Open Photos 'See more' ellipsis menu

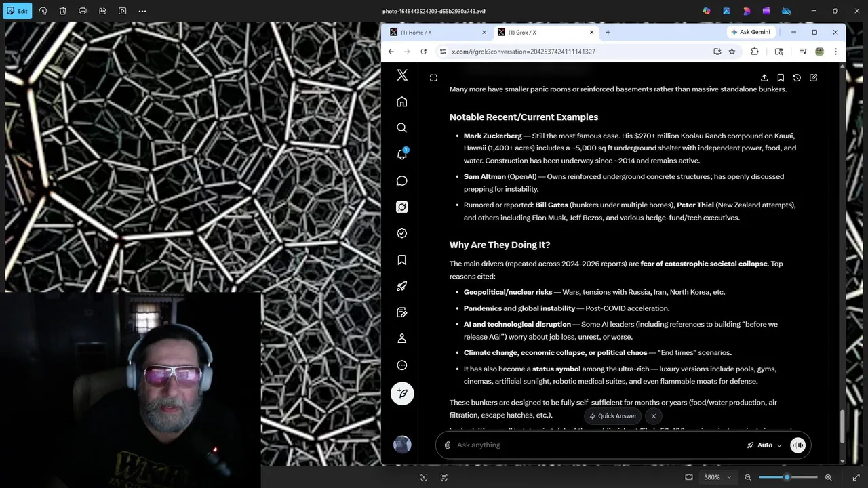pos(142,11)
